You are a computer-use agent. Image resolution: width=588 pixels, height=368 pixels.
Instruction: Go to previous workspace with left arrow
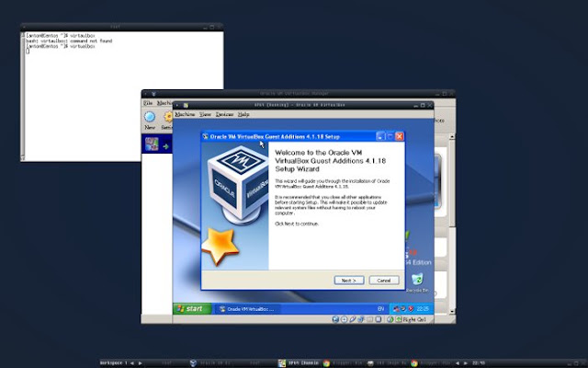coord(132,363)
